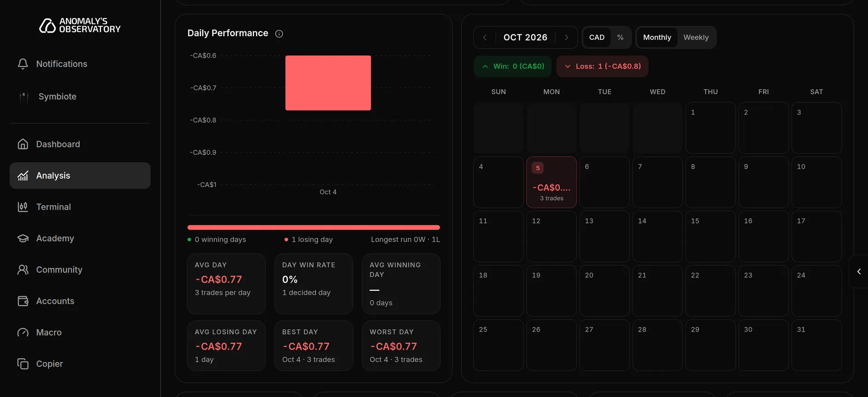Click the DAY WIN RATE stat card

(314, 284)
